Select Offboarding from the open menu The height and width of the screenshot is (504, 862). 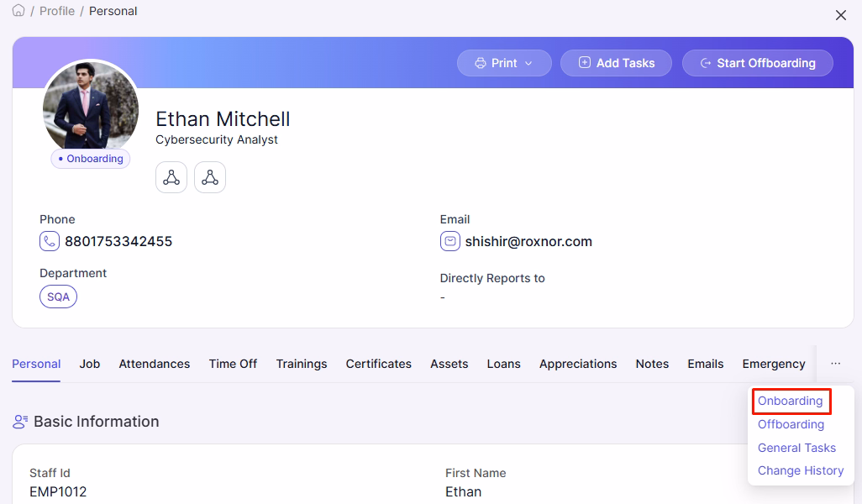point(791,424)
